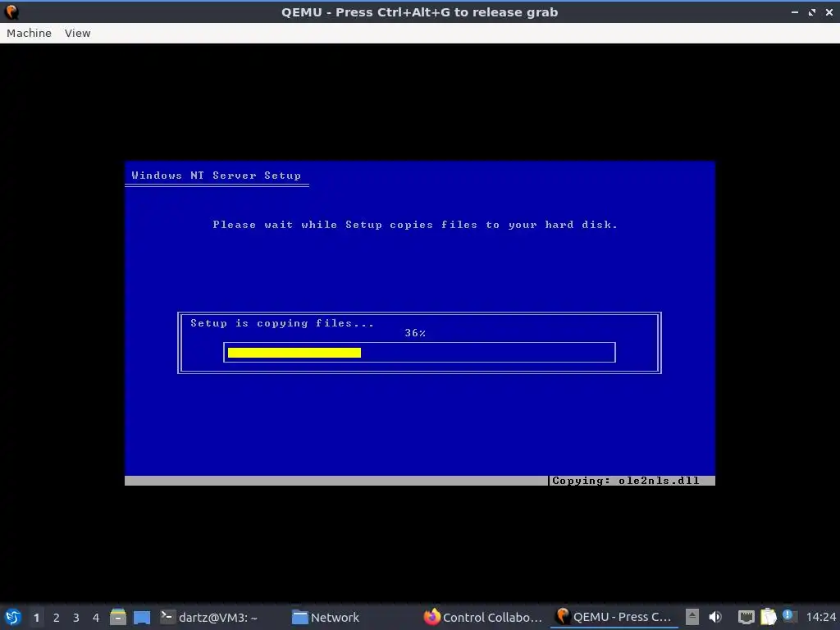Close the QEMU window
This screenshot has width=840, height=630.
[829, 11]
